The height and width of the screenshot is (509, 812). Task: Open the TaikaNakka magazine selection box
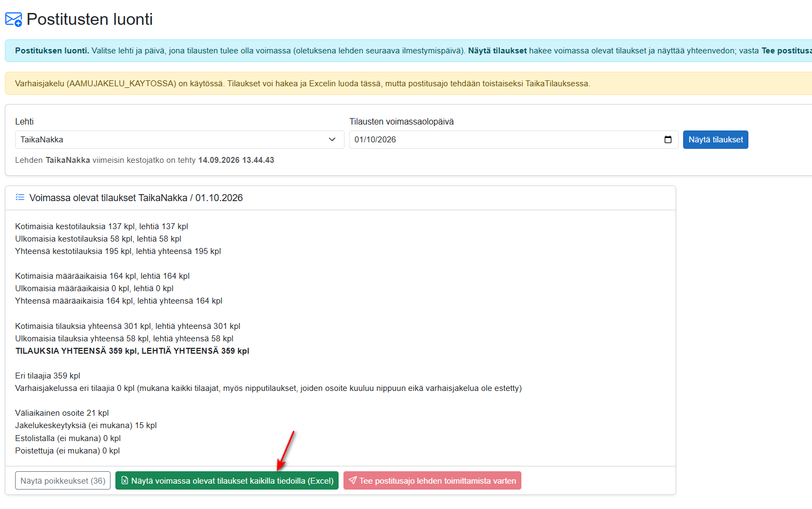coord(180,140)
